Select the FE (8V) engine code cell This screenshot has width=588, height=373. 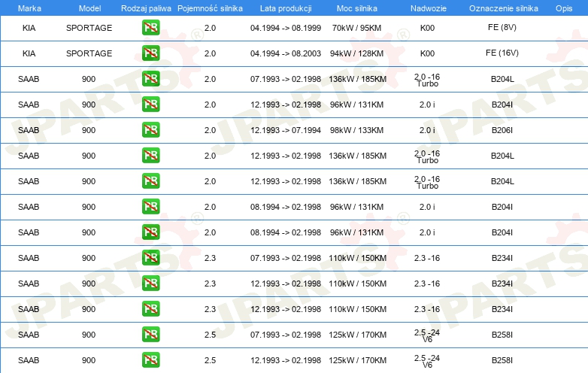pyautogui.click(x=502, y=27)
